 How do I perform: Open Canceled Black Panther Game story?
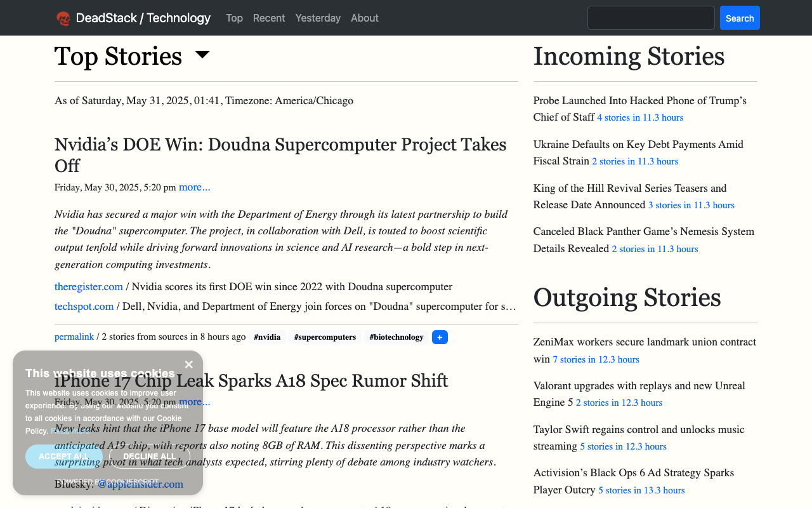tap(644, 239)
